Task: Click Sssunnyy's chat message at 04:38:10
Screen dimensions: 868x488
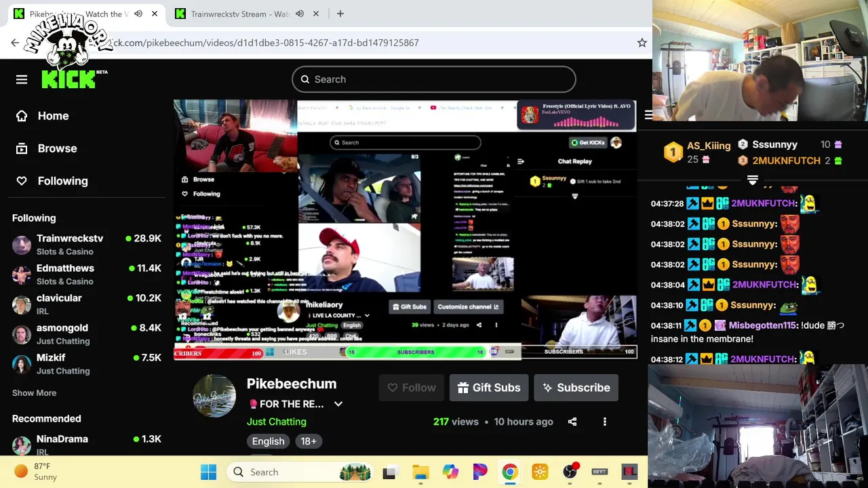Action: 724,305
